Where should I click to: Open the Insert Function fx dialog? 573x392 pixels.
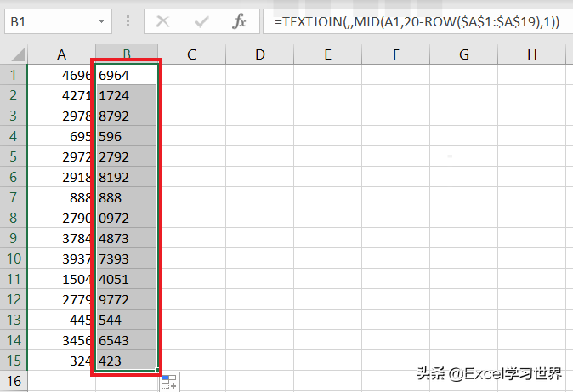tap(239, 21)
